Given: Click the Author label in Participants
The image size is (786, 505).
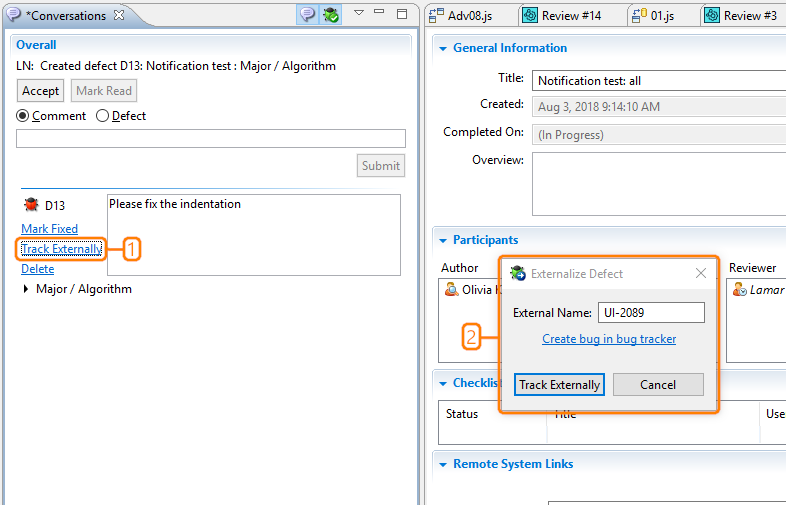Looking at the screenshot, I should [x=460, y=268].
